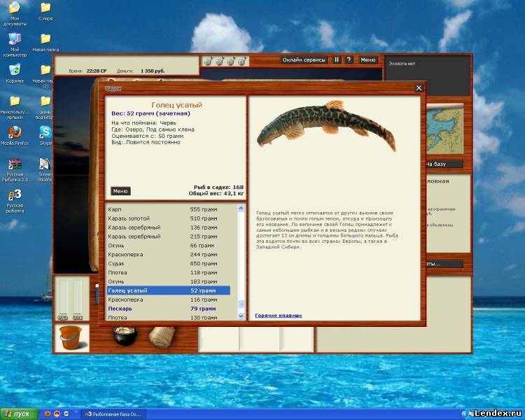Select Пескарь 79 грамм row

[x=169, y=309]
